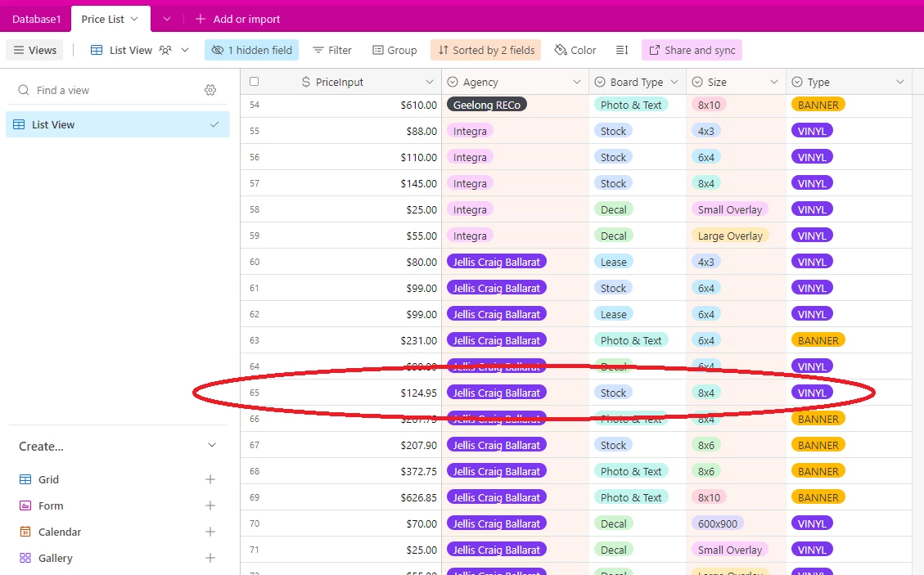Select the $372.75 price cell
This screenshot has width=924, height=575.
coord(341,471)
